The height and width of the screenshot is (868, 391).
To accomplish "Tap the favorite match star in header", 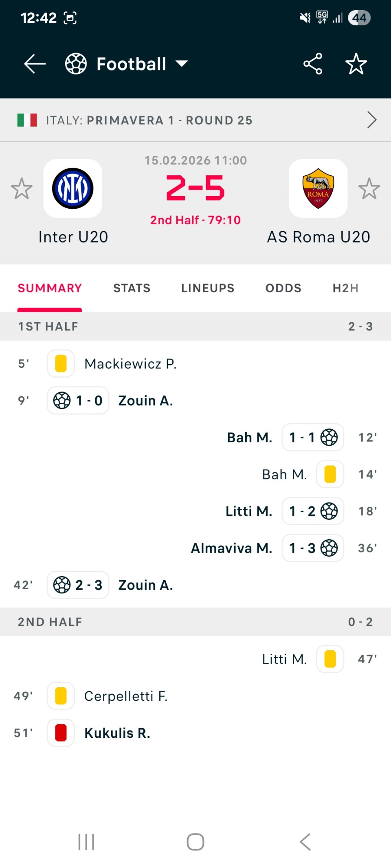I will pyautogui.click(x=356, y=64).
